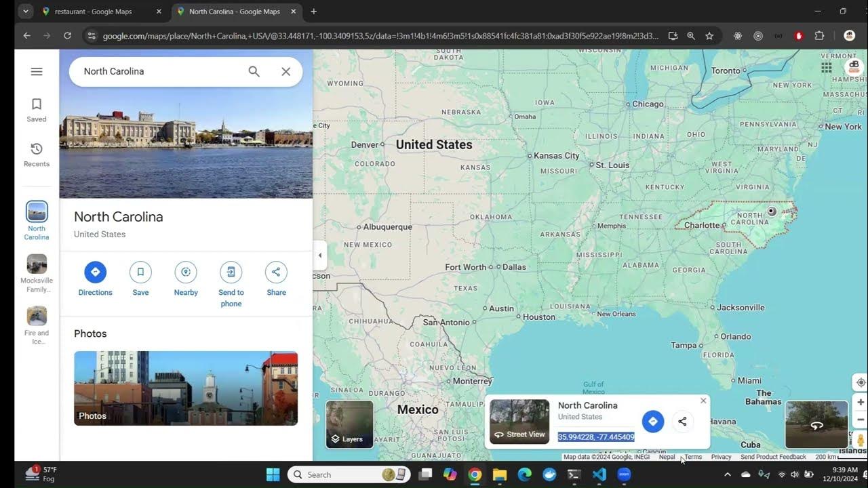Viewport: 868px width, 488px height.
Task: Open Chrome profile avatar
Action: [x=849, y=36]
